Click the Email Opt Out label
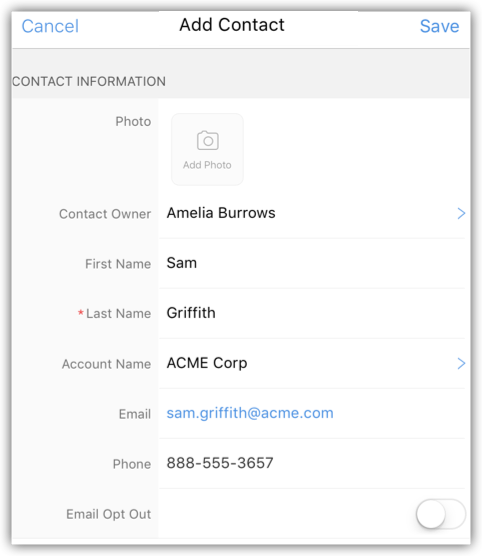This screenshot has height=556, width=482. pos(109,514)
